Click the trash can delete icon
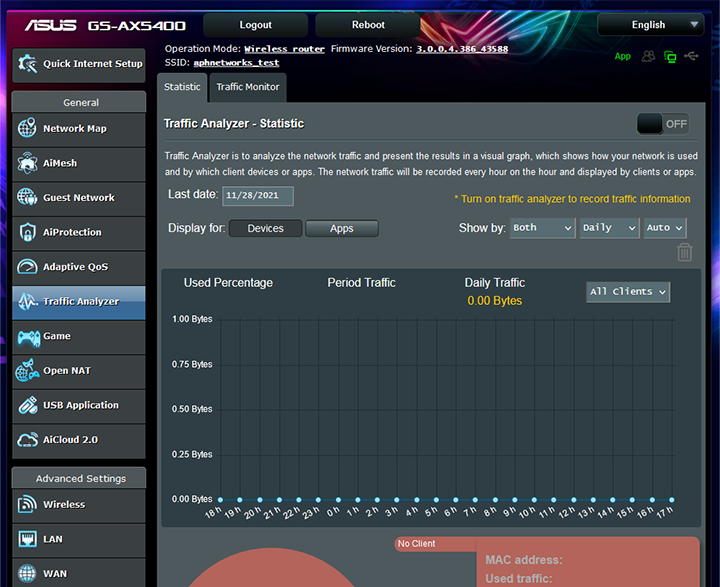 (x=684, y=253)
